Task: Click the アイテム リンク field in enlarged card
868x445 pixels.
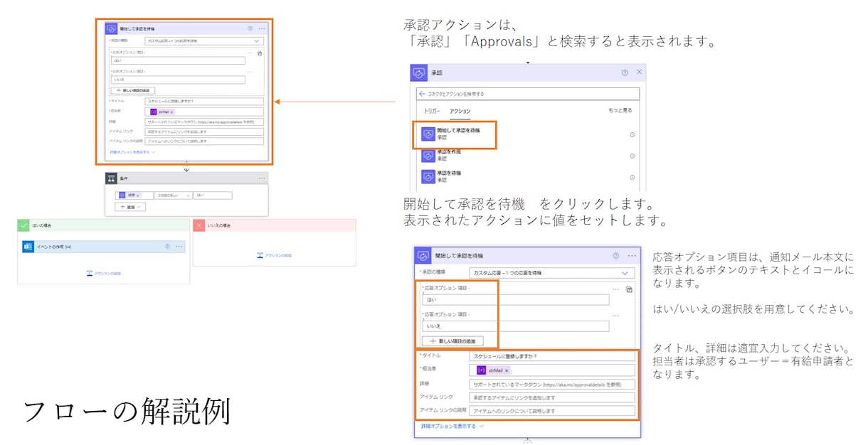Action: coord(551,397)
